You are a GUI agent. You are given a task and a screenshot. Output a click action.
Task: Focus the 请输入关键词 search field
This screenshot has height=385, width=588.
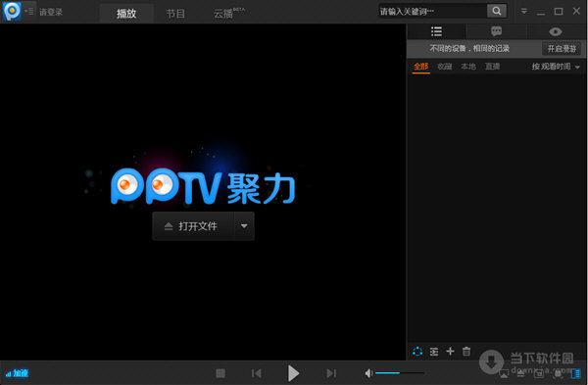432,11
